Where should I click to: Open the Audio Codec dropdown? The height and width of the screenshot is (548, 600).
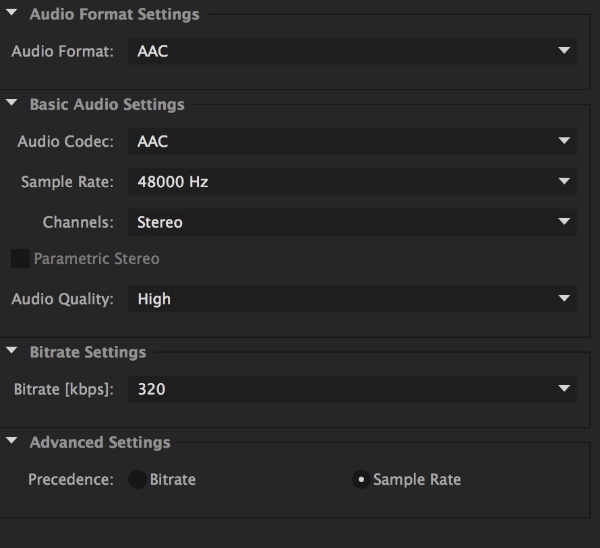click(352, 142)
